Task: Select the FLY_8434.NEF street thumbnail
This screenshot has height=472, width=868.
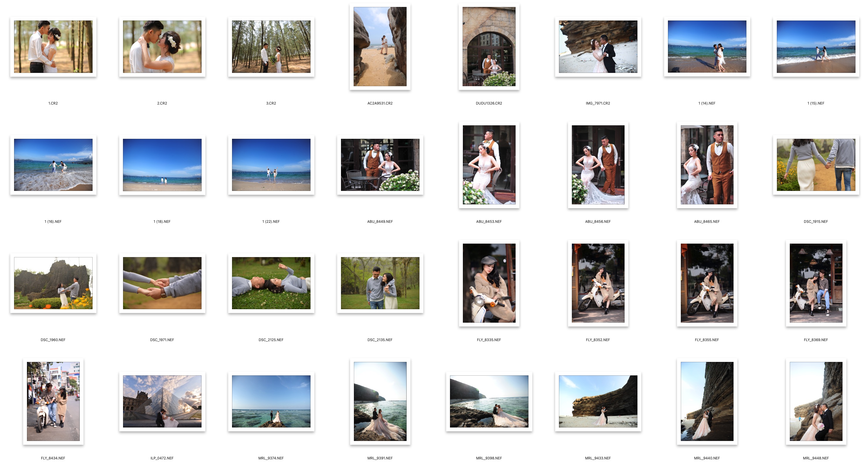Action: point(53,401)
